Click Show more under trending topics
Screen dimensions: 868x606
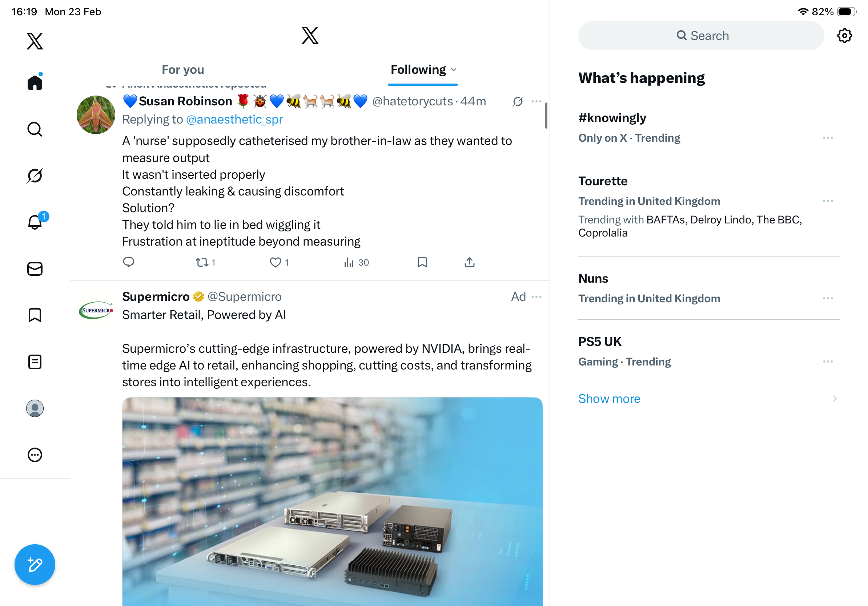(609, 399)
